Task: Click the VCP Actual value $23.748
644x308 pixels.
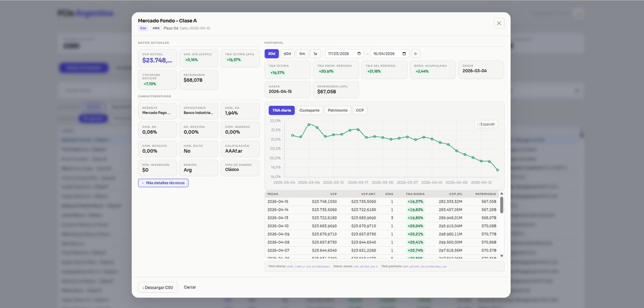Action: (158, 60)
